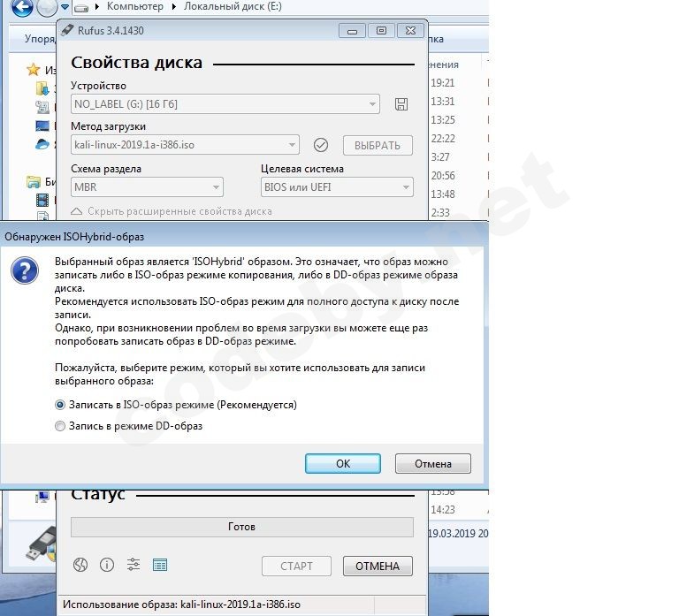Click Отмена in ISOHybrid dialog

[x=433, y=464]
